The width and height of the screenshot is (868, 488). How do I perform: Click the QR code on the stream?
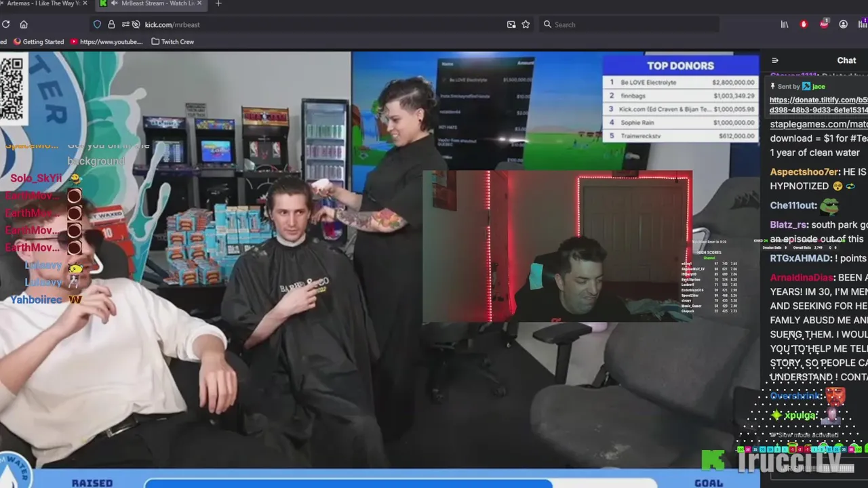coord(12,89)
